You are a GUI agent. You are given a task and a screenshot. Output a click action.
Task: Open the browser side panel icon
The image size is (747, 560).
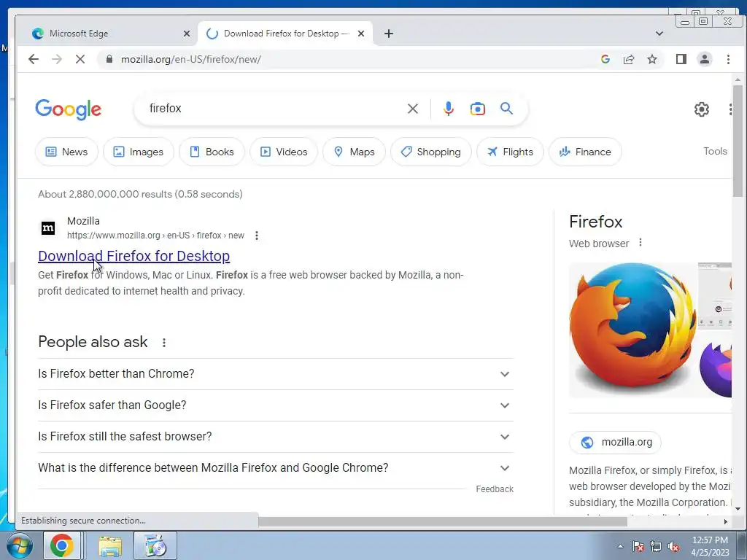(681, 59)
